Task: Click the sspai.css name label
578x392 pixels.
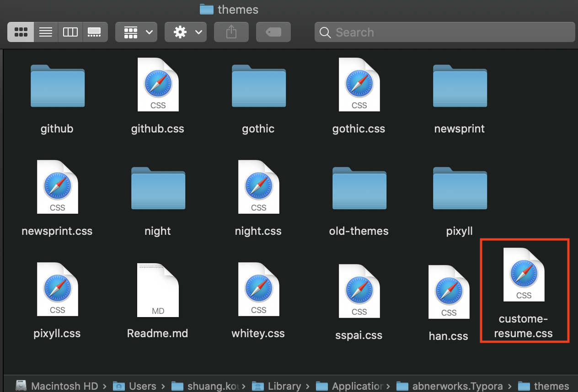Action: click(x=359, y=335)
